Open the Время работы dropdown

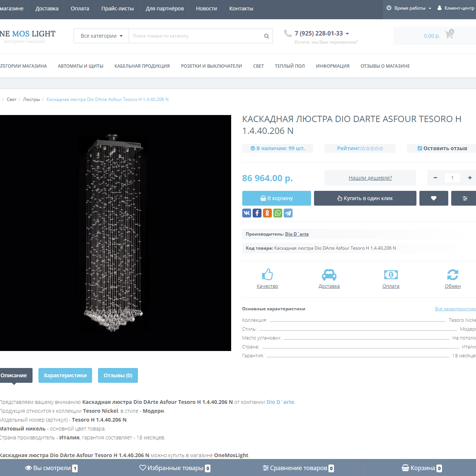[x=409, y=8]
